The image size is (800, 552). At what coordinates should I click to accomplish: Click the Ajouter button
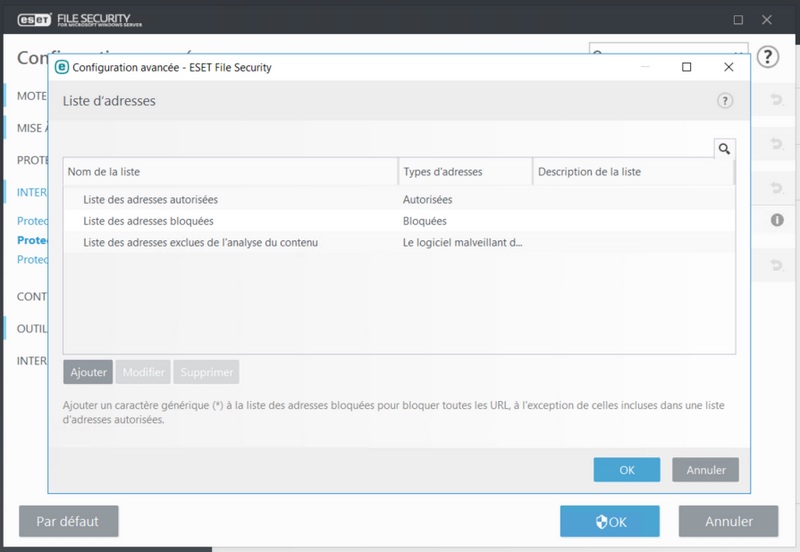tap(88, 372)
